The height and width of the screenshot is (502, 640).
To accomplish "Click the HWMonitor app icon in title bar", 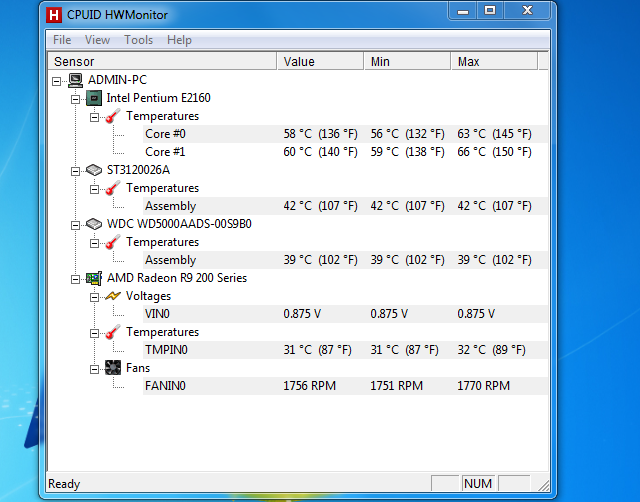I will (x=54, y=15).
